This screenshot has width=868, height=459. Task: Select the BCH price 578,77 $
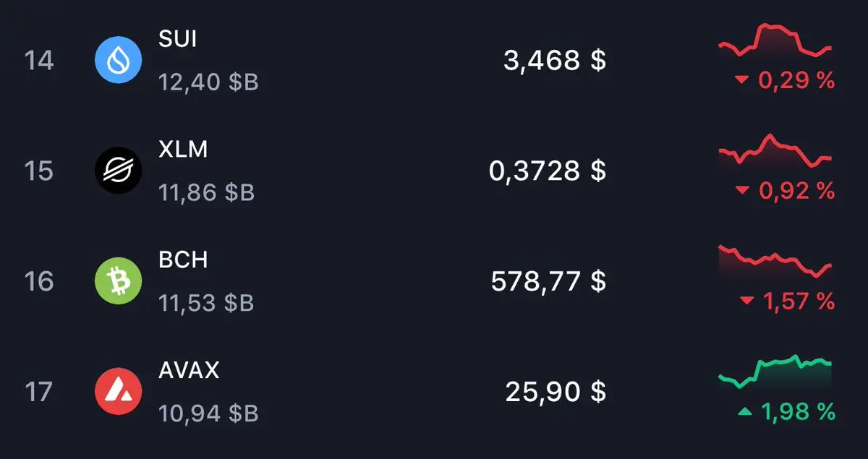pyautogui.click(x=548, y=281)
